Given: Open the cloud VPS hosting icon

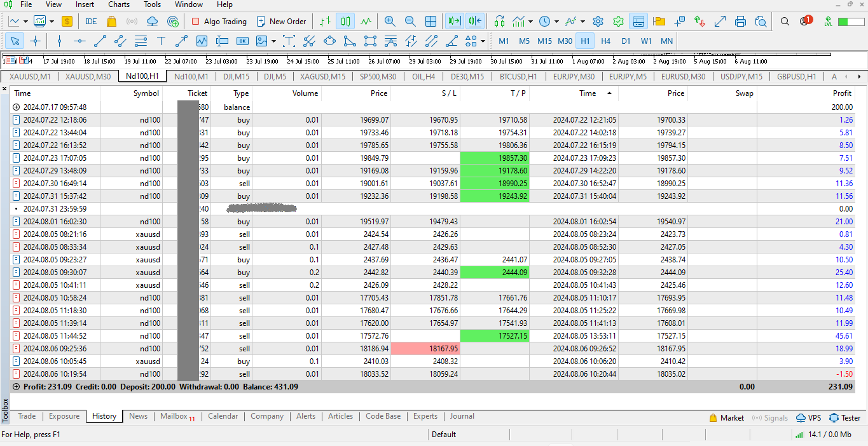Looking at the screenshot, I should [152, 21].
